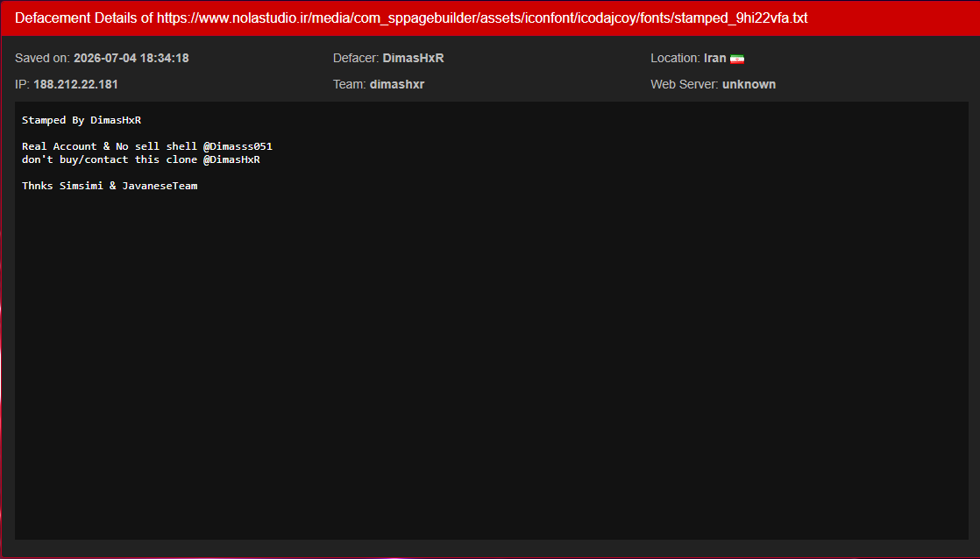
Task: Click the @DimasHxR clone handle text
Action: pyautogui.click(x=231, y=159)
